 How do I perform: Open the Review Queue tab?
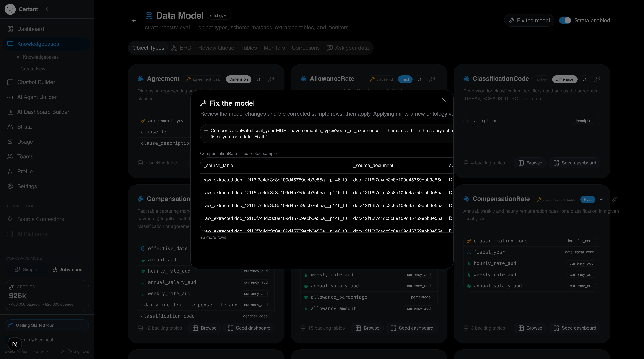216,48
